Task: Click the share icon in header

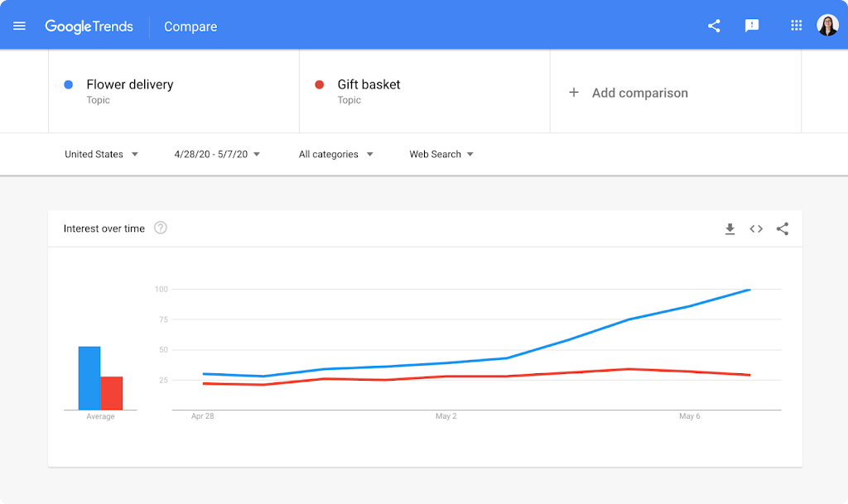Action: (x=714, y=26)
